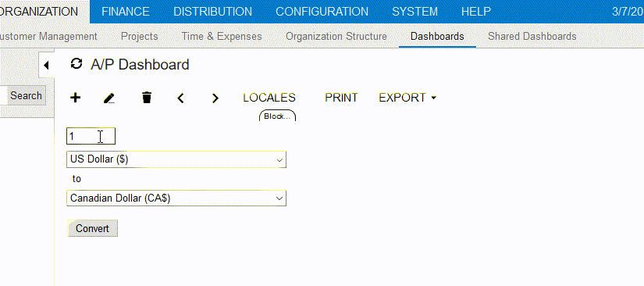This screenshot has width=644, height=286.
Task: Open the FINANCE menu
Action: pyautogui.click(x=126, y=12)
